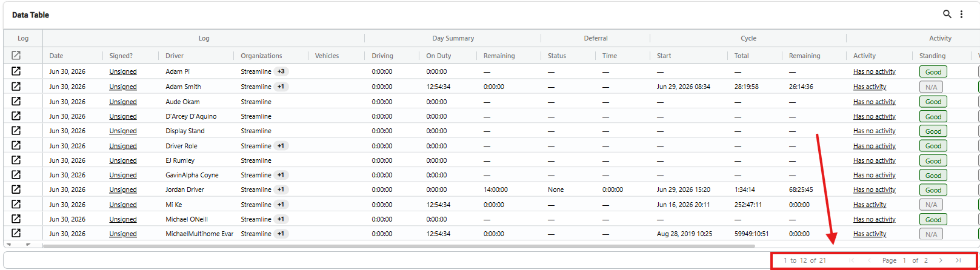Open the three-dot more options menu
The image size is (980, 270).
pyautogui.click(x=961, y=14)
